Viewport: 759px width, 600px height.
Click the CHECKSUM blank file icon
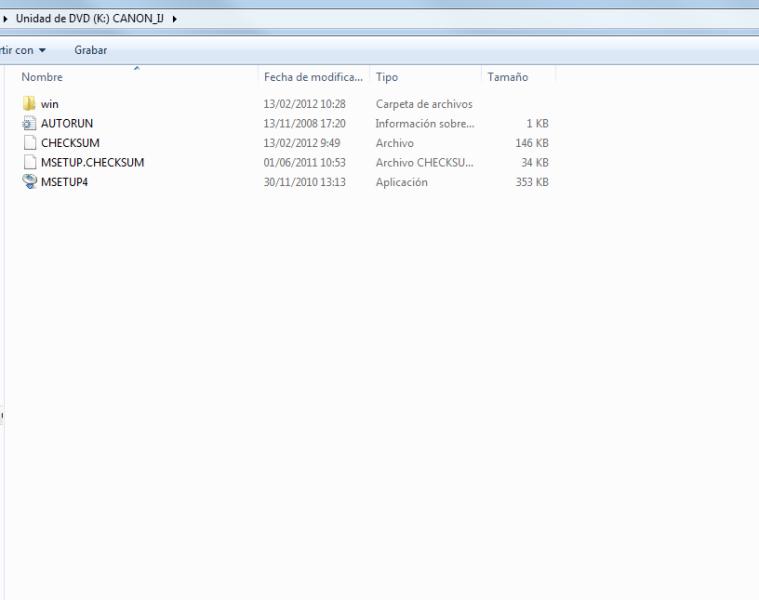(x=30, y=143)
